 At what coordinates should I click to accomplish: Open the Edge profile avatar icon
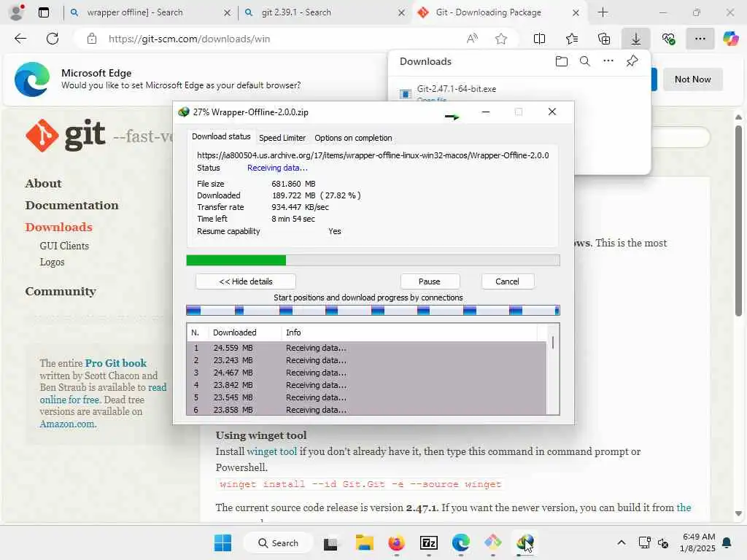(x=17, y=12)
